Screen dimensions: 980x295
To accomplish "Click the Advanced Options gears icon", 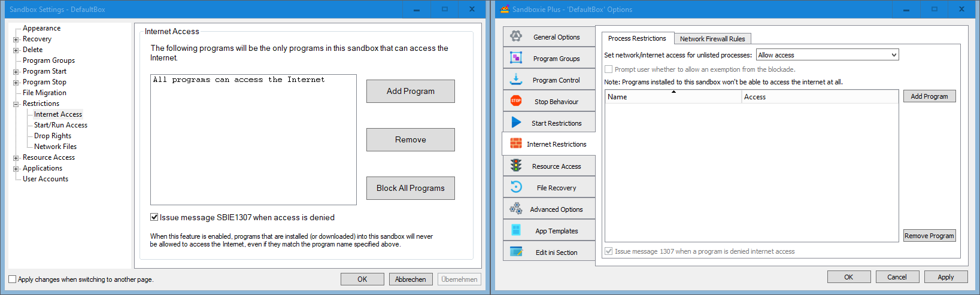I will 515,209.
